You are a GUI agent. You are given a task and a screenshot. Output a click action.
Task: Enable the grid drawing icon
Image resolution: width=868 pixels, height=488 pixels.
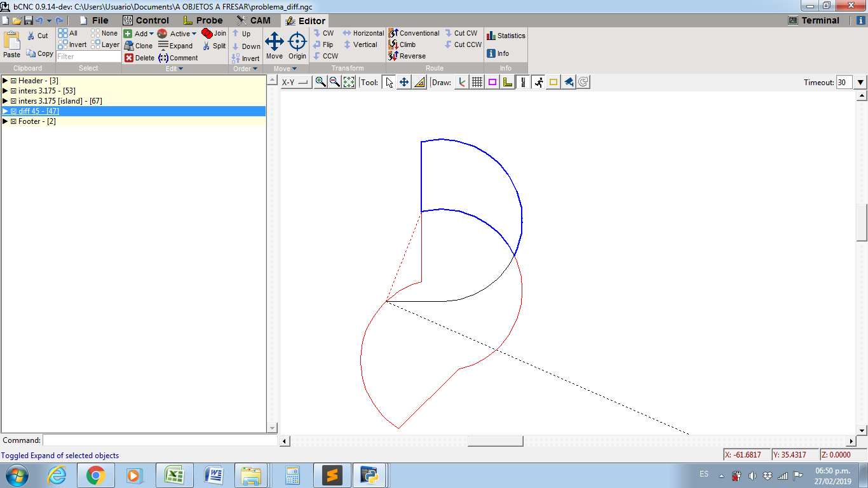477,81
